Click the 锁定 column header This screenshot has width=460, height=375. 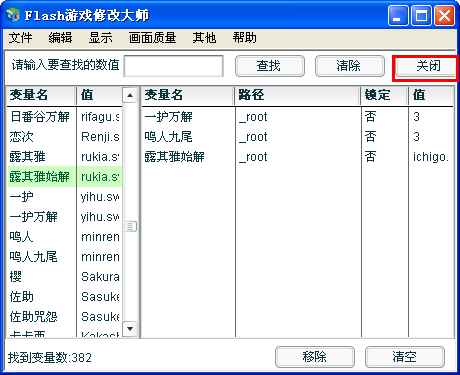coord(385,96)
